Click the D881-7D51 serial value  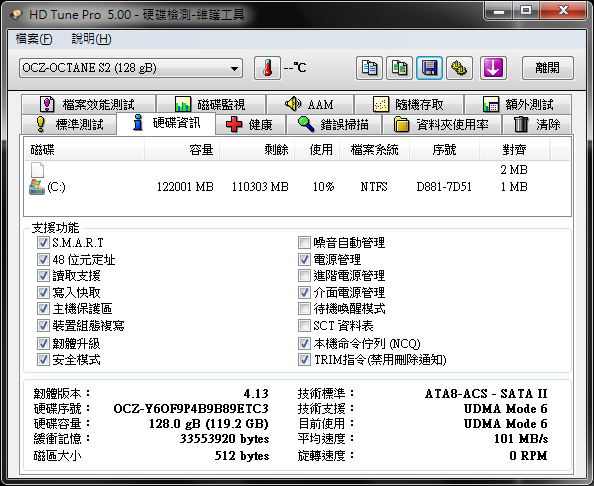tap(444, 187)
